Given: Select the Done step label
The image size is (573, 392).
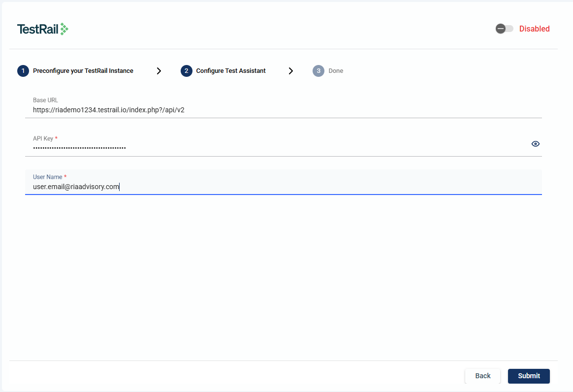Looking at the screenshot, I should pos(336,71).
